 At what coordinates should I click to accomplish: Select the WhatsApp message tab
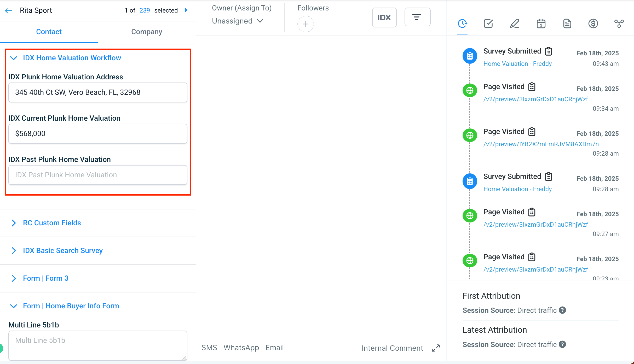pos(241,348)
